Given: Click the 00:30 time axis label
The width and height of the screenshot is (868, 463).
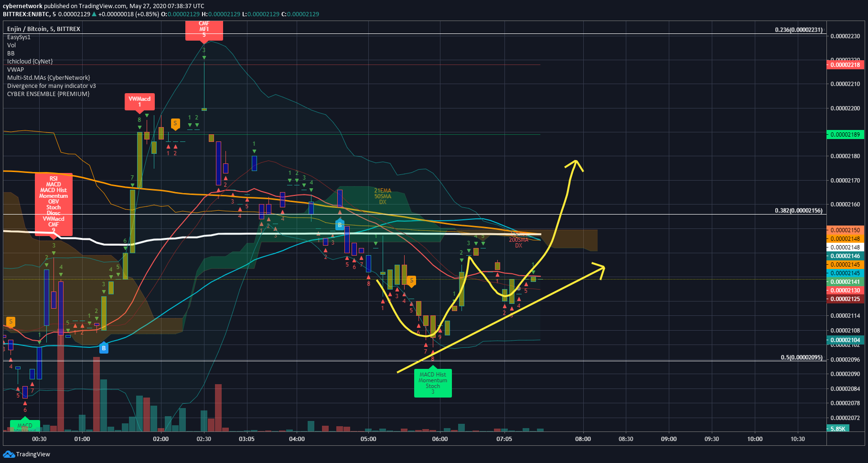Looking at the screenshot, I should [x=39, y=439].
